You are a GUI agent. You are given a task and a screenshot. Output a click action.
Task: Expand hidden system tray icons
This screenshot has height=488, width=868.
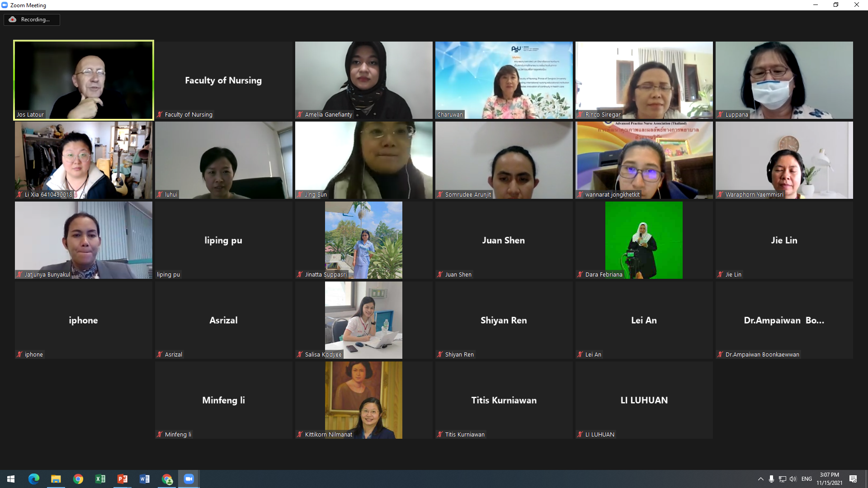click(760, 479)
